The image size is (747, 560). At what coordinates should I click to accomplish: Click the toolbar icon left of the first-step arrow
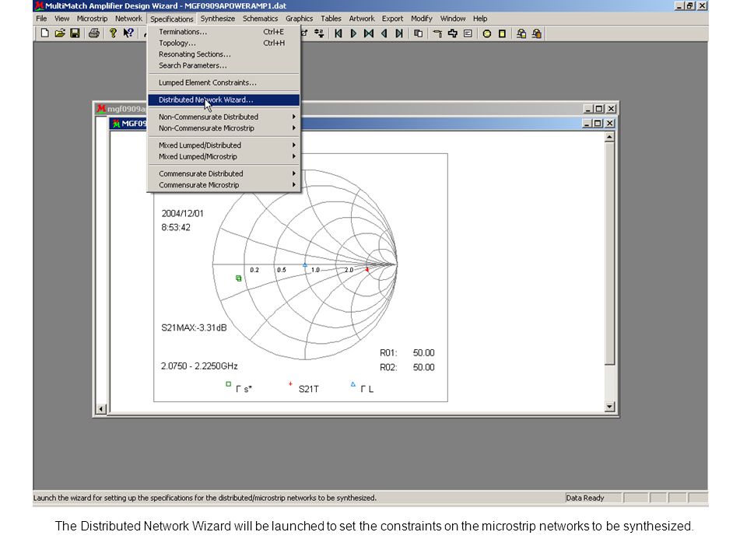click(319, 33)
